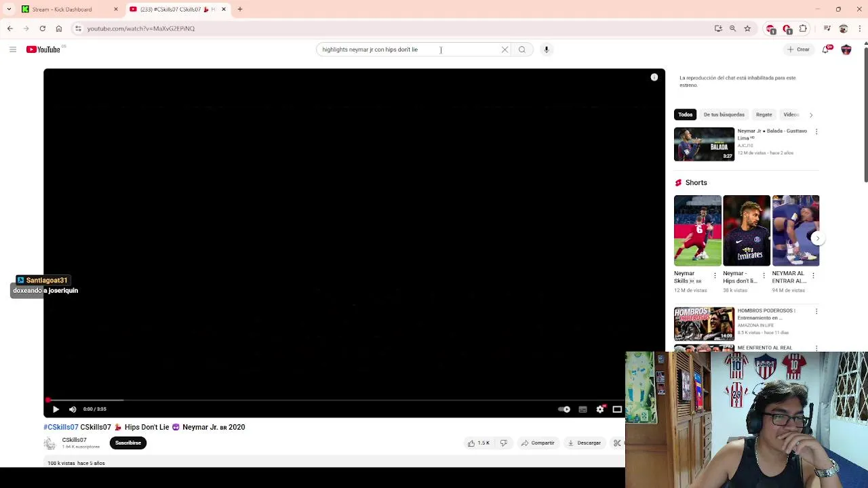The height and width of the screenshot is (488, 868).
Task: Reload the page
Action: [x=43, y=28]
